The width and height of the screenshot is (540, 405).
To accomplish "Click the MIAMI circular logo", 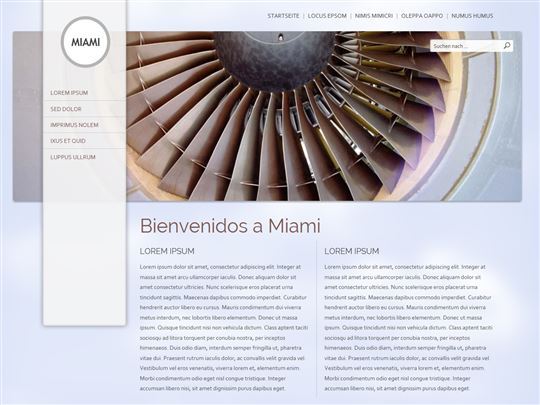I will click(x=85, y=42).
